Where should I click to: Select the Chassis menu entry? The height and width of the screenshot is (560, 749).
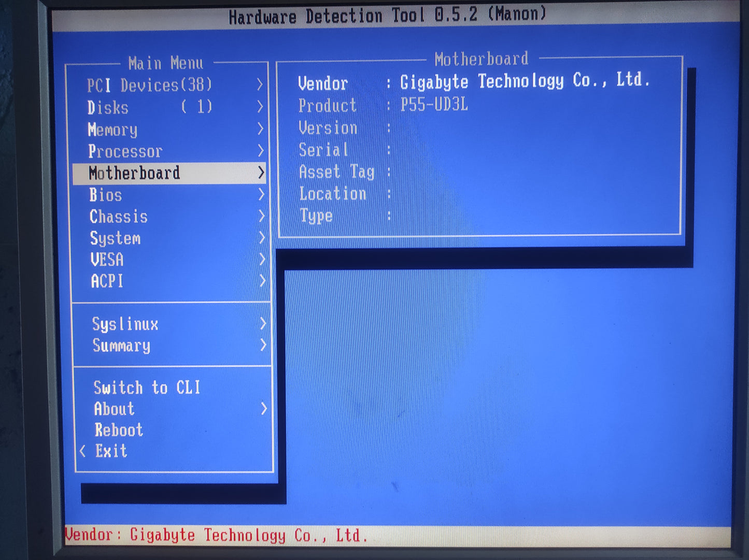pyautogui.click(x=118, y=217)
